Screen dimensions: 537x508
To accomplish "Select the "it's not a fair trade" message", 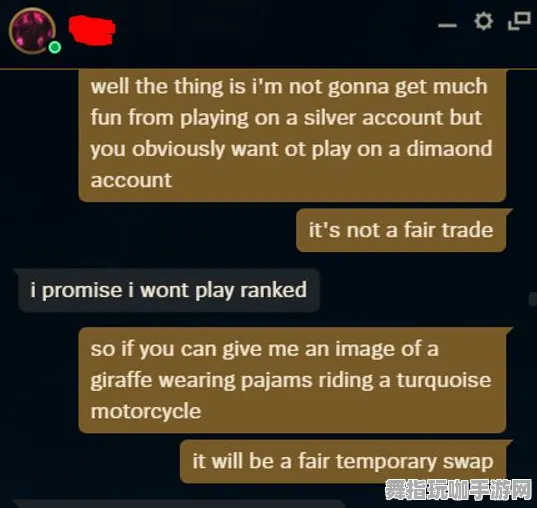I will (401, 230).
